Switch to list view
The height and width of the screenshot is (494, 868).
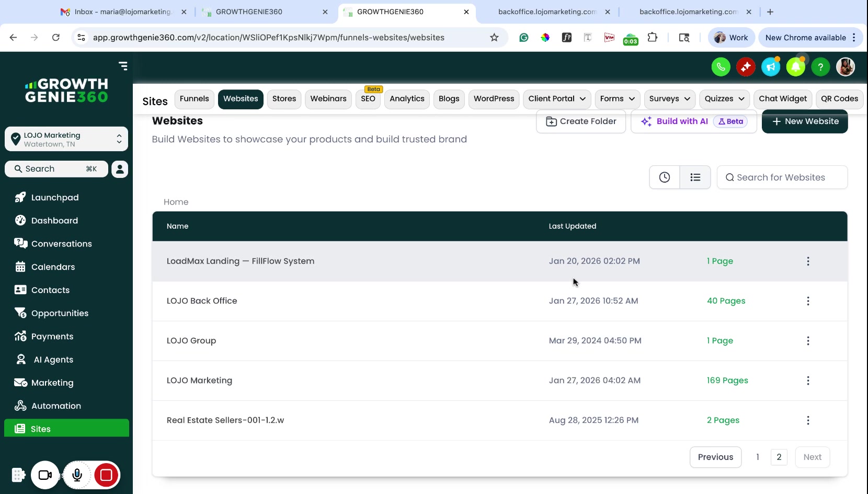click(x=695, y=177)
